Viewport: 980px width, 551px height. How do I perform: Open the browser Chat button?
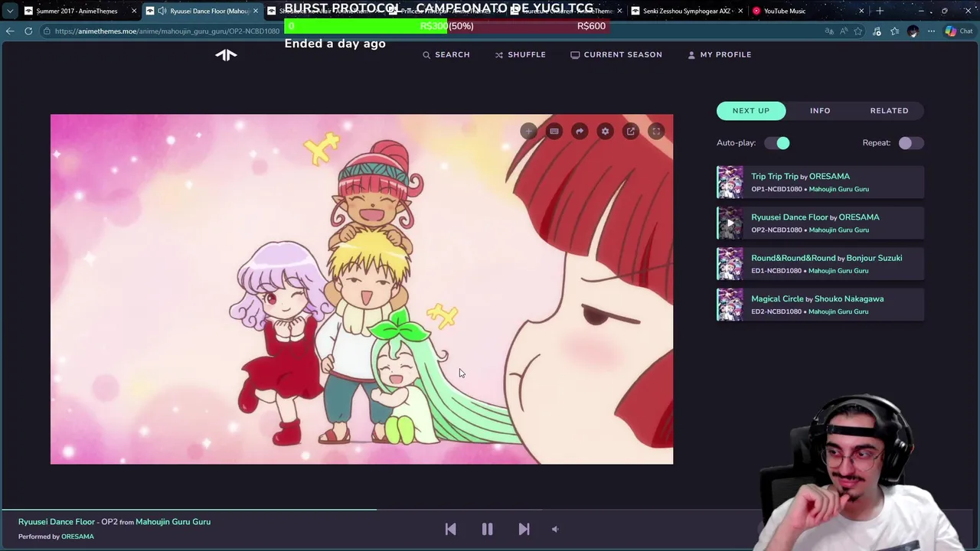coord(959,31)
